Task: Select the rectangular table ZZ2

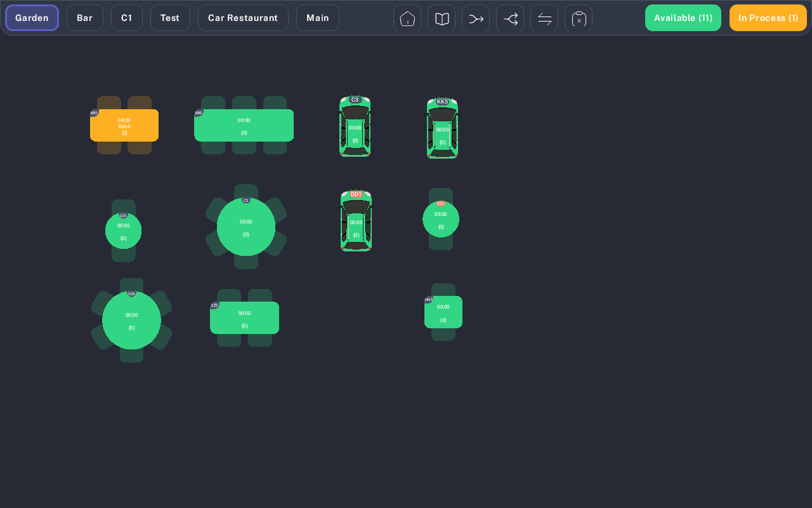Action: coord(244,317)
